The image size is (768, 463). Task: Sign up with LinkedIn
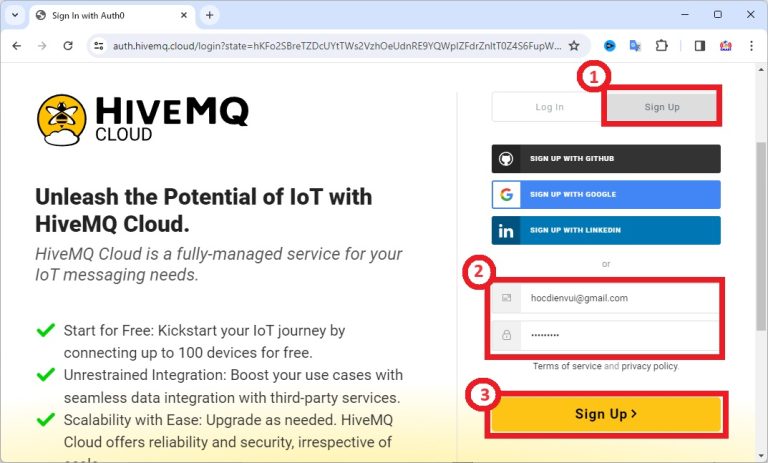point(606,230)
